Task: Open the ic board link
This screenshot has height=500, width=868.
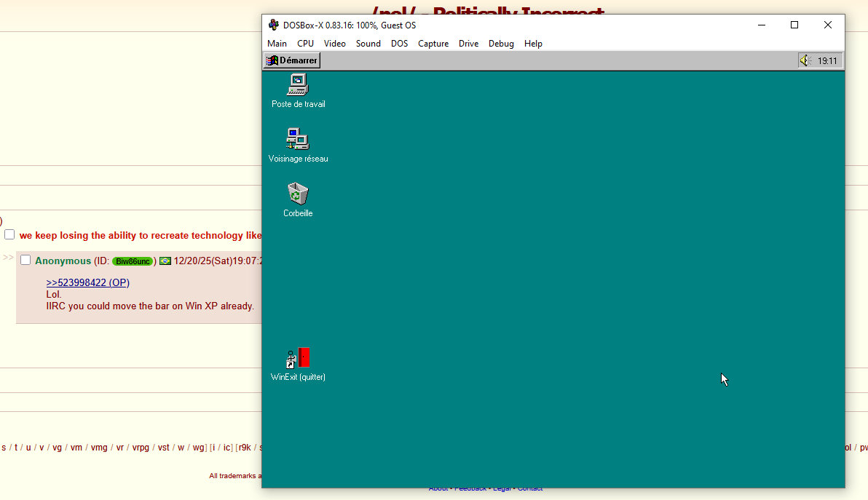Action: [x=226, y=448]
